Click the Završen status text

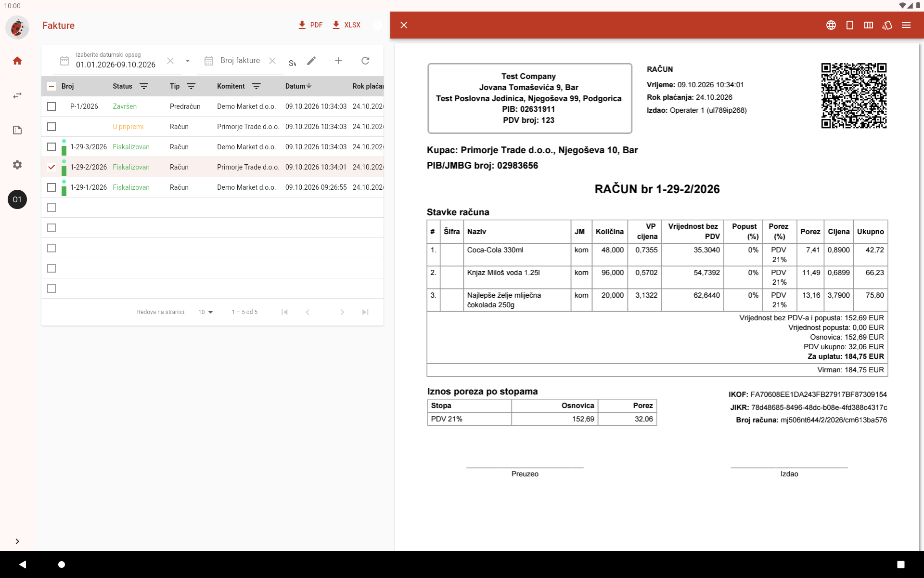(125, 106)
